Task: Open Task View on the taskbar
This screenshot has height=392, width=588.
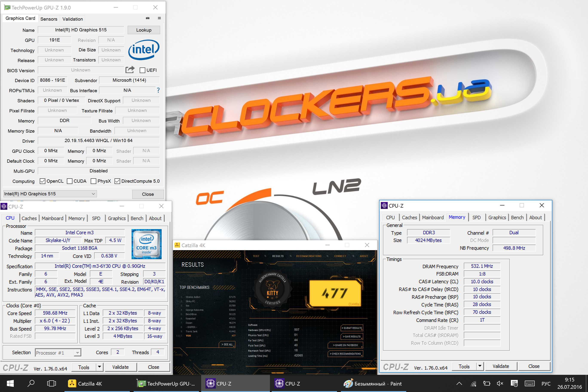Action: pyautogui.click(x=52, y=383)
